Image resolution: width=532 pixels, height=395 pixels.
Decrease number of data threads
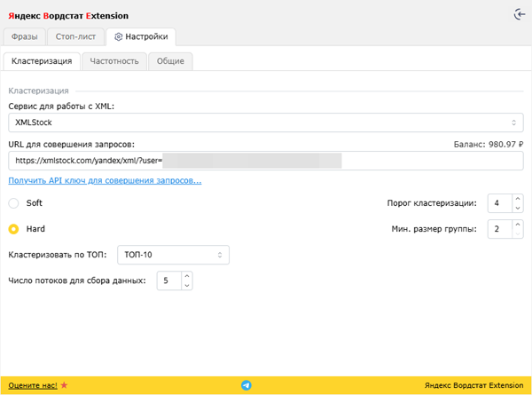pos(185,286)
